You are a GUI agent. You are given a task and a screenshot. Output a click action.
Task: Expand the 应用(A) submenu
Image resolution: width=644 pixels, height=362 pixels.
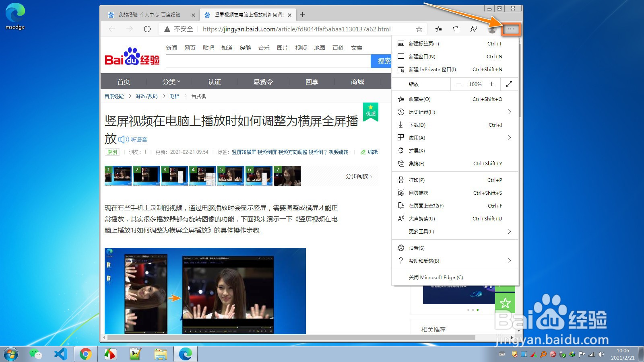[455, 138]
